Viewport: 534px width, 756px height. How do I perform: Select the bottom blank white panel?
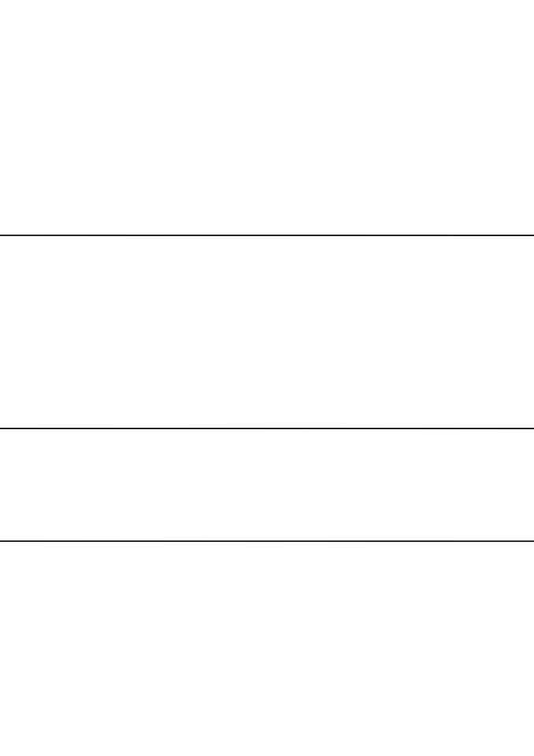click(267, 649)
